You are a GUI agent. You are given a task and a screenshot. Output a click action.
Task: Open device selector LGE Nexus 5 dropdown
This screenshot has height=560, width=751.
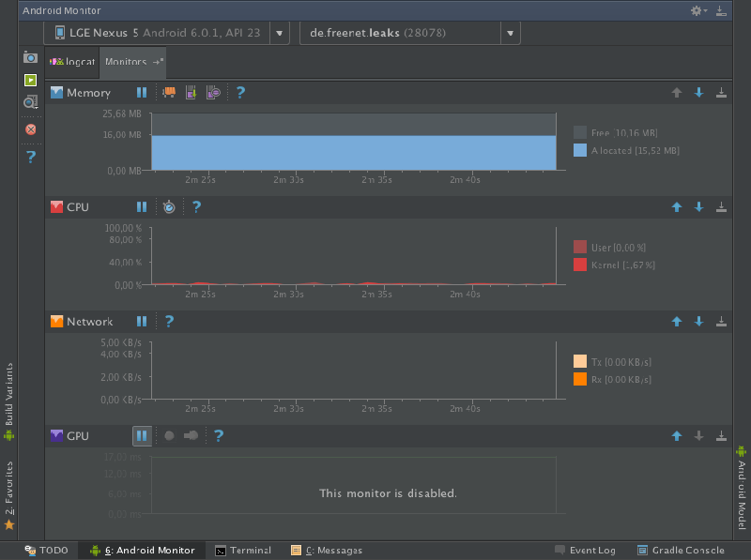[166, 33]
